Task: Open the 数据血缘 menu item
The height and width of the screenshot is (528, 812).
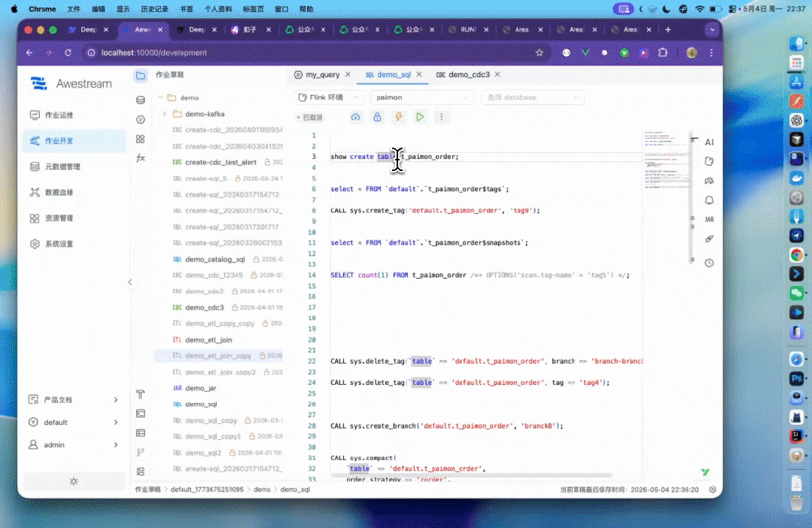Action: tap(74, 192)
